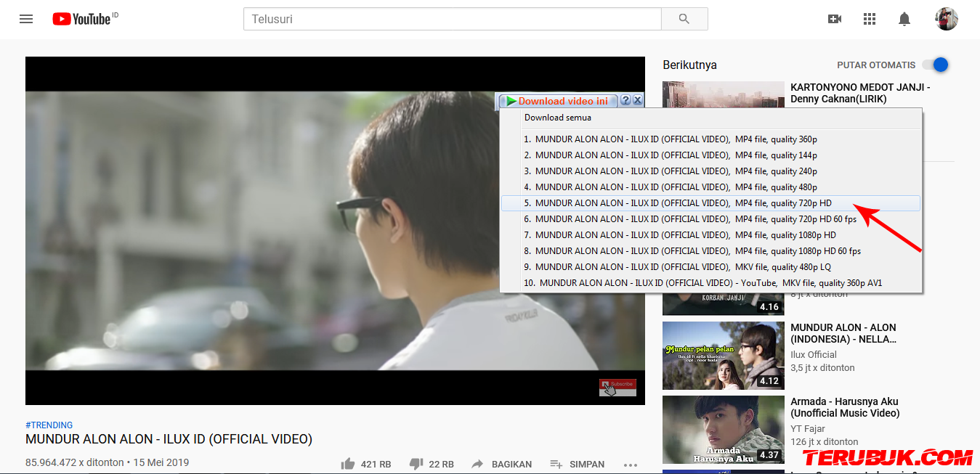Select the MP4 1080p HD 60 fps entry
Screen dimensions: 980x474
(710, 251)
